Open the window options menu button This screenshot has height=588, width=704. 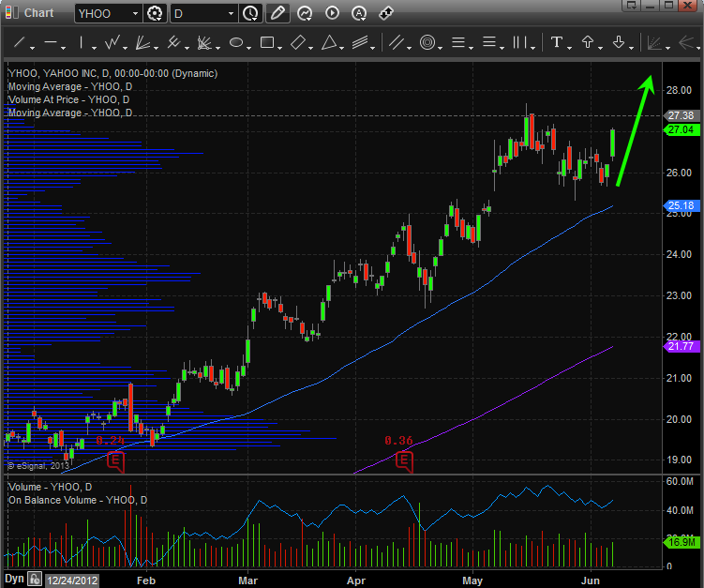click(x=632, y=6)
